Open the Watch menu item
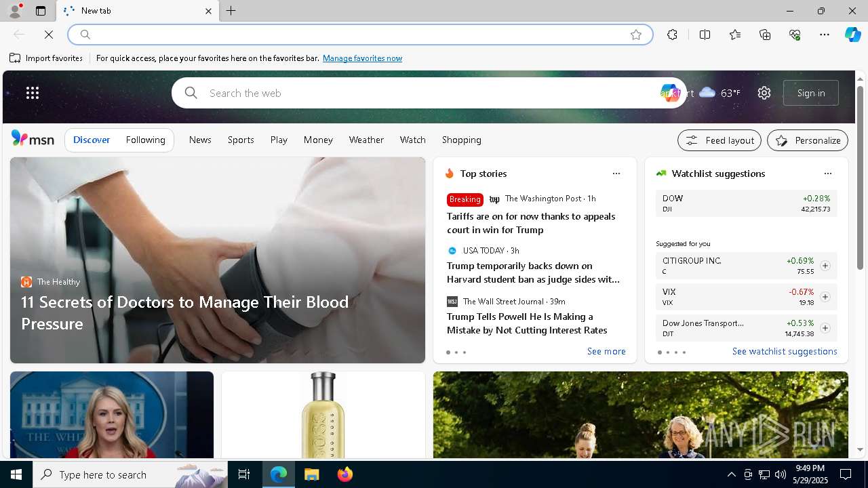 [412, 140]
